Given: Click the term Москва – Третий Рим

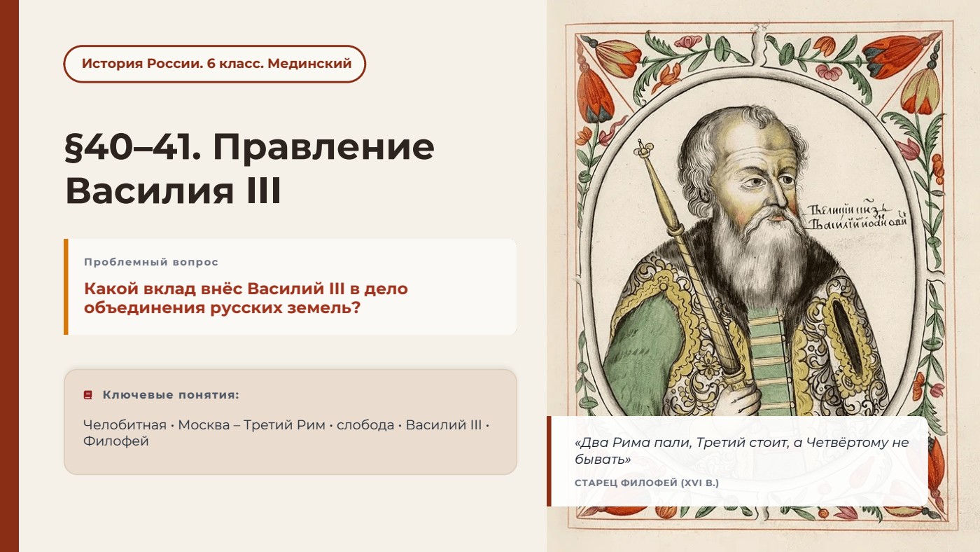Looking at the screenshot, I should 251,425.
